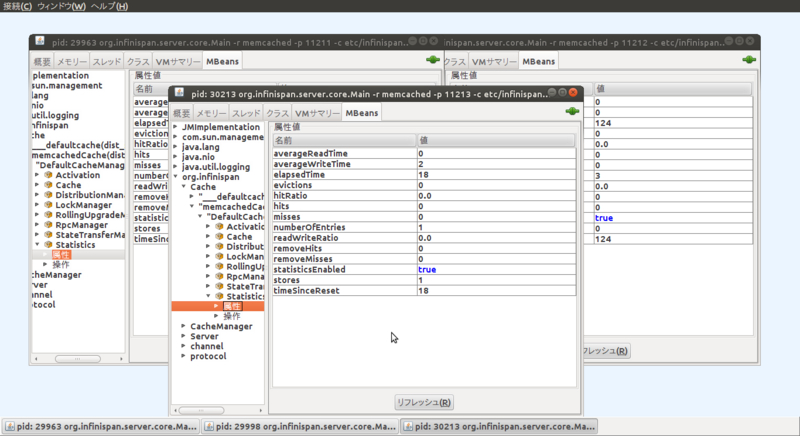
Task: Switch to メモリー tab in pid 30213 window
Action: click(211, 113)
